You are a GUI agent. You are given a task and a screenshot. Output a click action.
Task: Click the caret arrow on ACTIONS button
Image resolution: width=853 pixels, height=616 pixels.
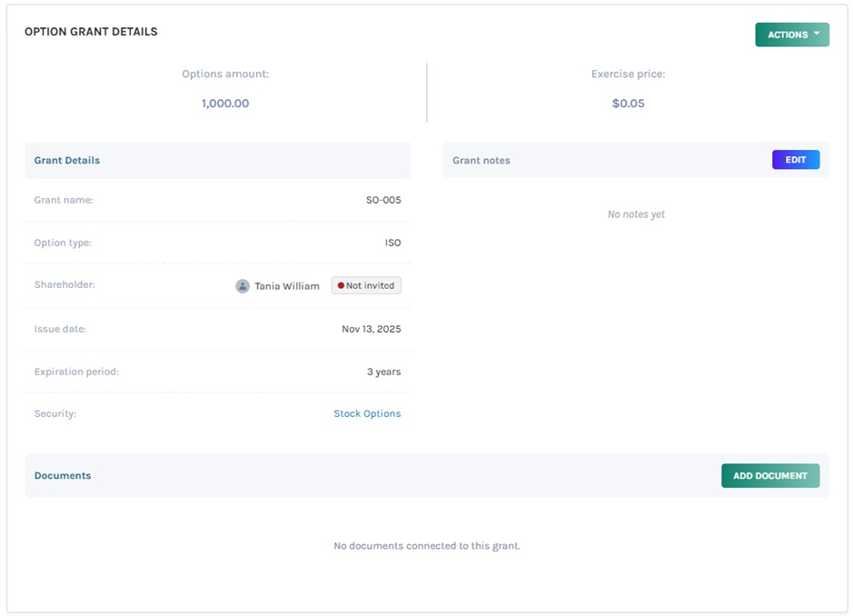(817, 35)
